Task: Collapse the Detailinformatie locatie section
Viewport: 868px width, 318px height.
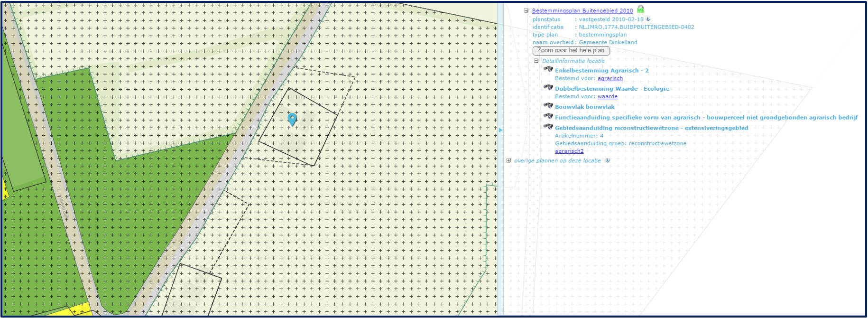Action: (x=536, y=61)
